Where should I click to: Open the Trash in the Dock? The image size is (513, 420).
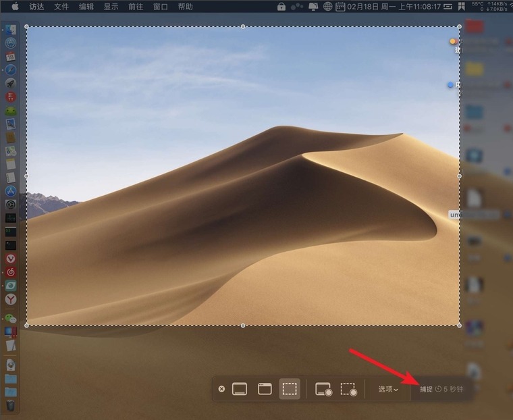(11, 406)
